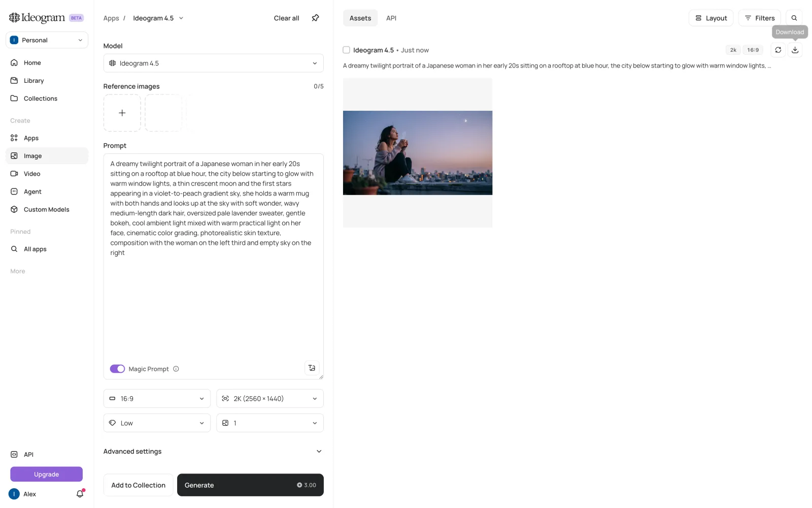Click the Generate button

pos(250,485)
